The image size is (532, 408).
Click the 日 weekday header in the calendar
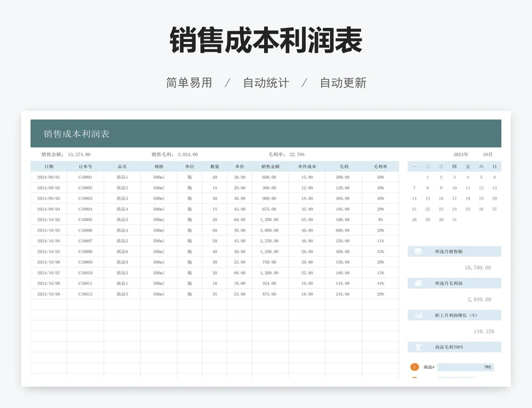pos(494,166)
